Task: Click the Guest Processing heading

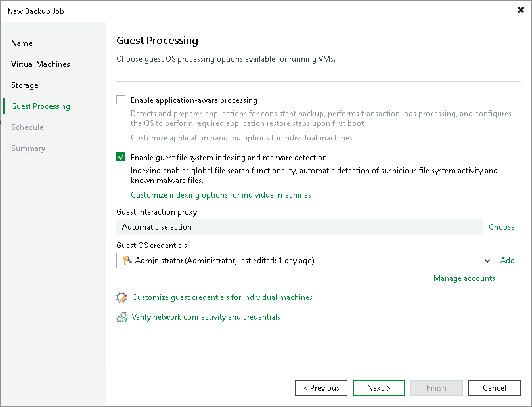Action: pyautogui.click(x=157, y=41)
